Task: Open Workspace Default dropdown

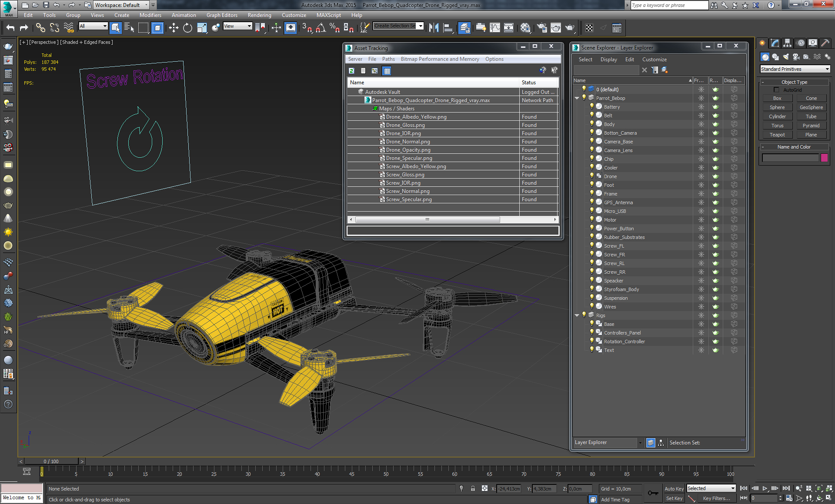Action: (x=121, y=5)
